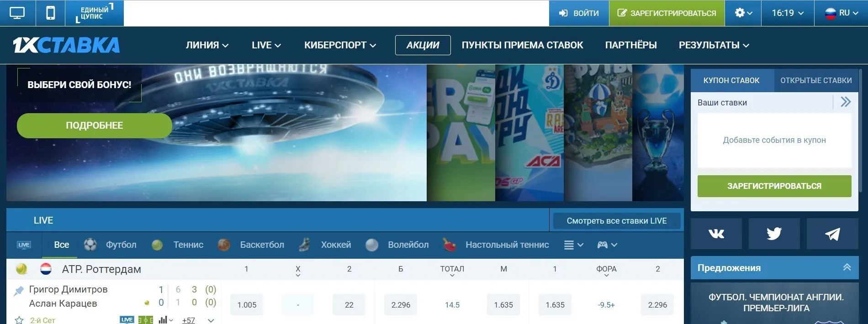Open LIVE video badge for Димитров match
Screen dimensions: 868x324
127,320
